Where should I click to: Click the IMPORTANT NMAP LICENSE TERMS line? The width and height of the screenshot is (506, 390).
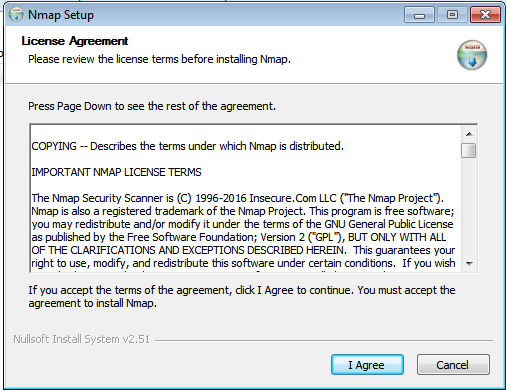click(116, 172)
